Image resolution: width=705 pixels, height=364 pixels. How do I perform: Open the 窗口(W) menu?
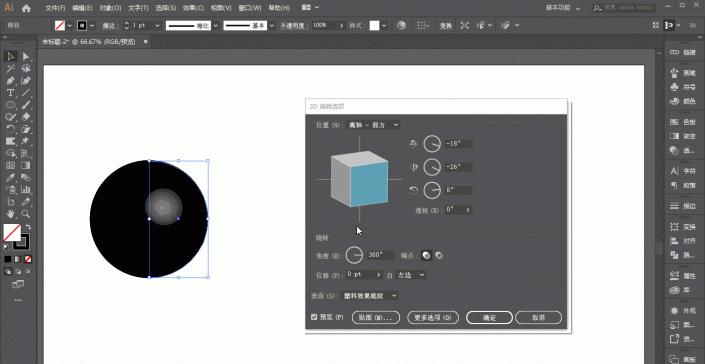click(250, 8)
